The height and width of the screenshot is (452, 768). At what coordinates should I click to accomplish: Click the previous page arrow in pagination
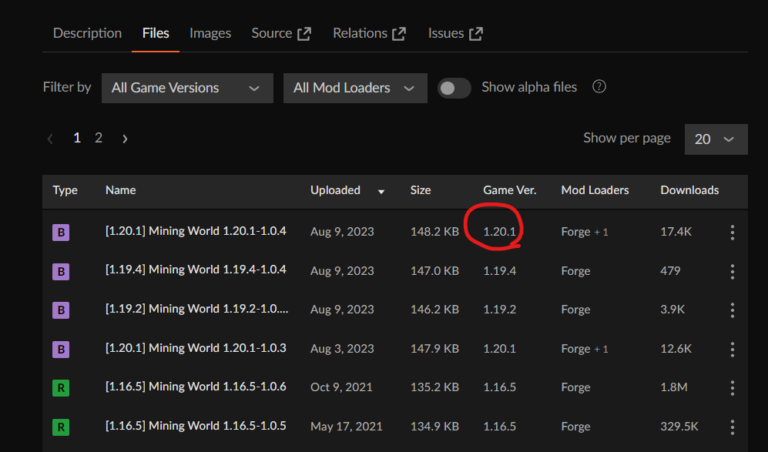coord(51,139)
